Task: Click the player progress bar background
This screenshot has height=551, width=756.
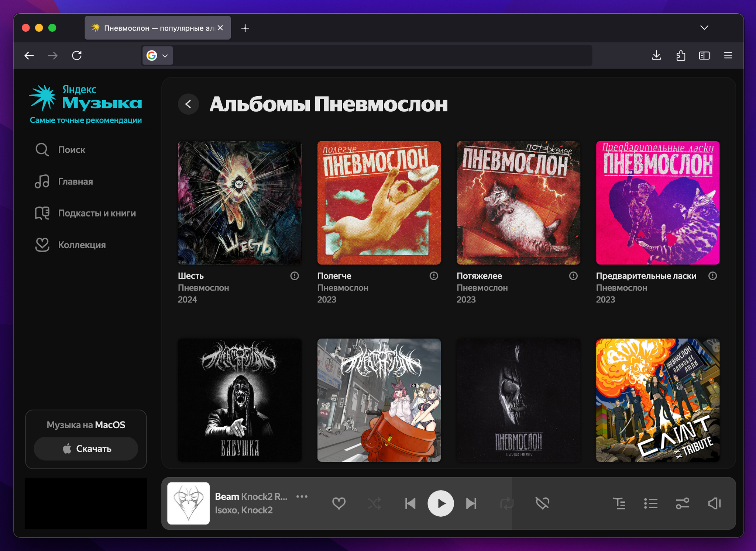Action: [x=449, y=503]
